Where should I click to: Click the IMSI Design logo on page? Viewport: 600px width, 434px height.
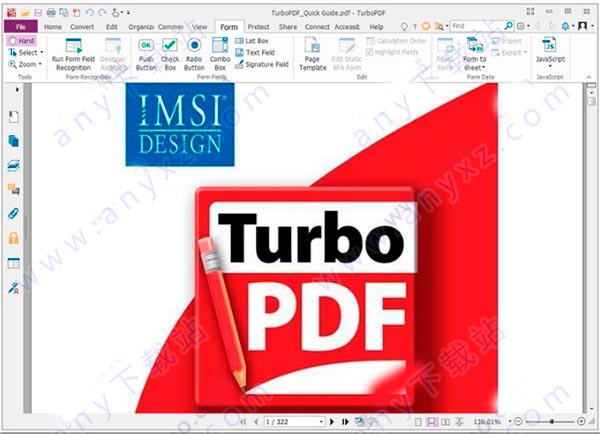point(180,125)
